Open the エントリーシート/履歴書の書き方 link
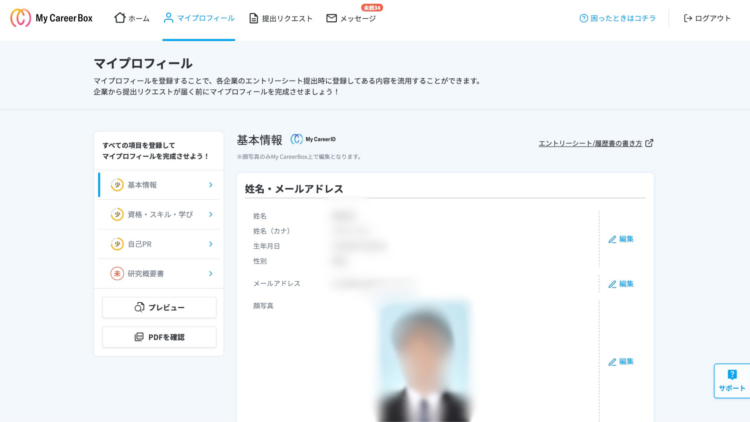 point(590,144)
